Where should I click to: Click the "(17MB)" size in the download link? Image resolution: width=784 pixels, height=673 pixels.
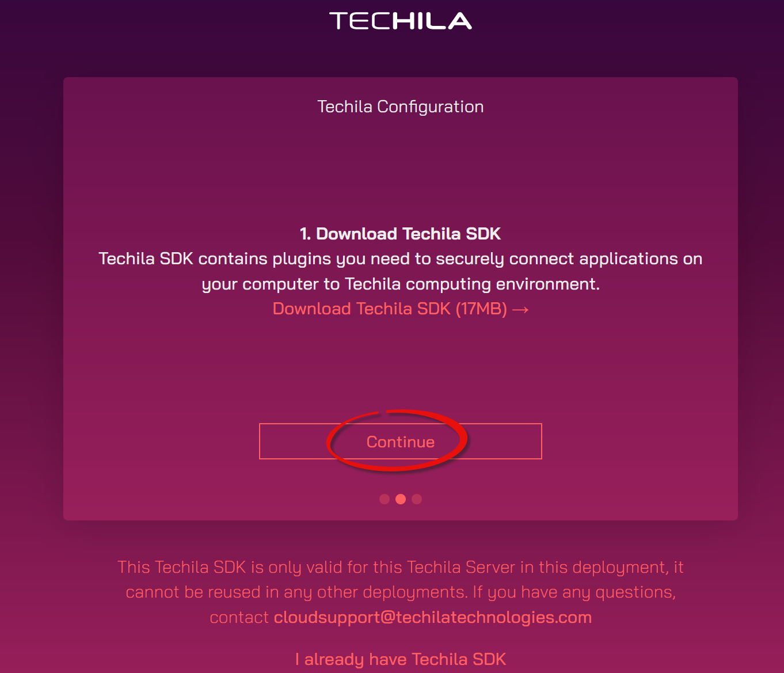click(481, 309)
